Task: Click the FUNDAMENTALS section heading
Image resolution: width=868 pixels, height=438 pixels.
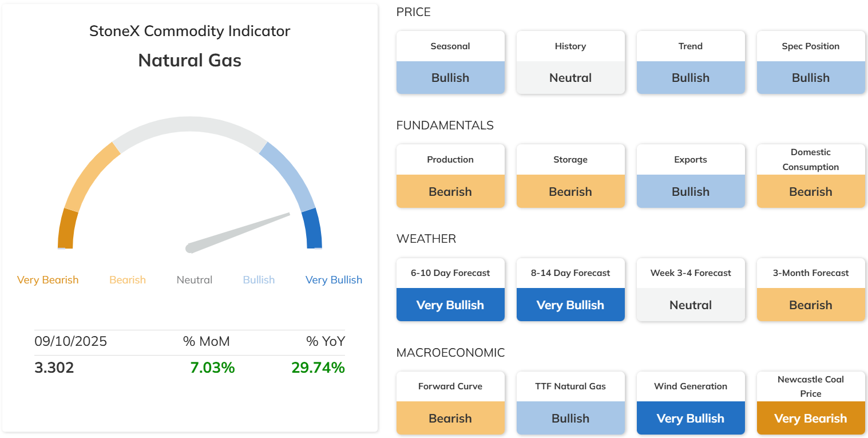Action: tap(445, 125)
